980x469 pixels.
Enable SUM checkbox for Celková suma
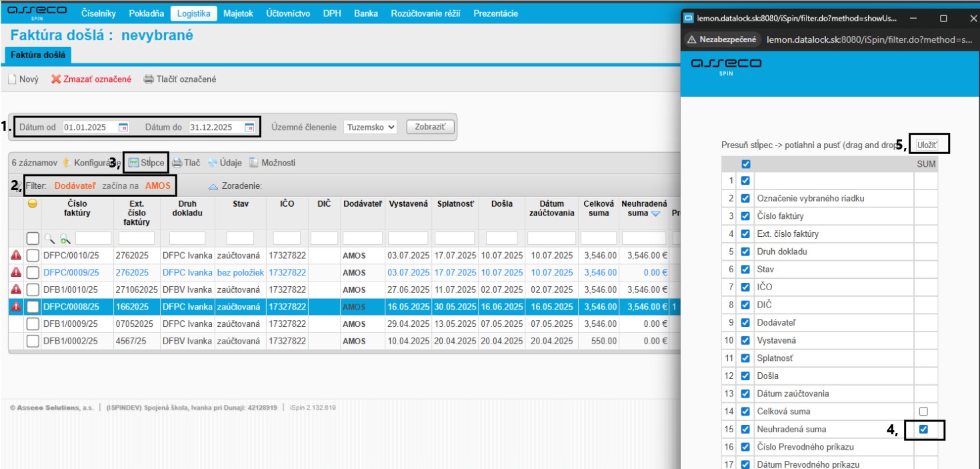click(x=923, y=412)
